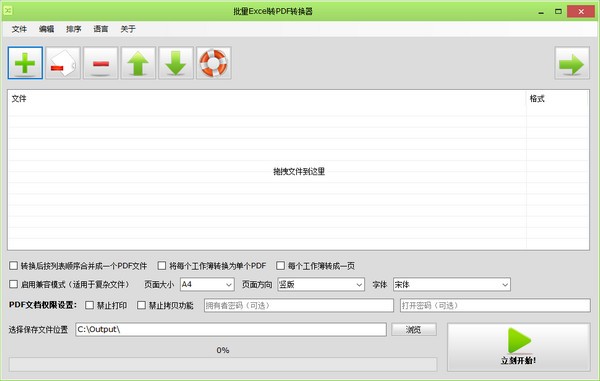Image resolution: width=600 pixels, height=381 pixels.
Task: Enable 启用兼容模式 checkbox
Action: 13,284
